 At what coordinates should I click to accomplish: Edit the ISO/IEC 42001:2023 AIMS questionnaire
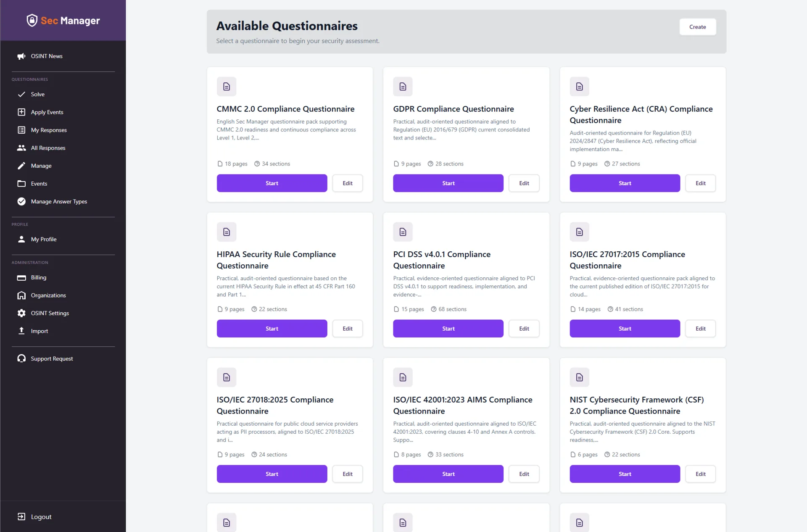(x=524, y=474)
